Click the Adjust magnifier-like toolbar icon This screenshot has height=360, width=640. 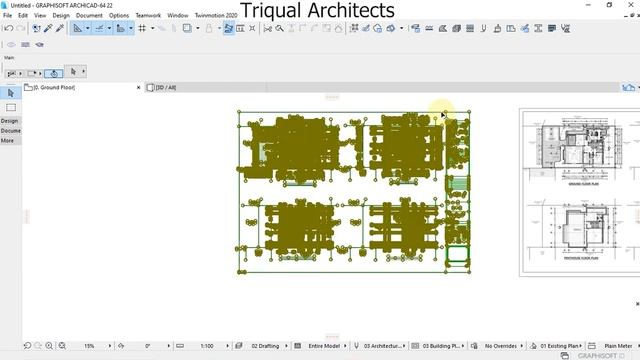coord(280,28)
